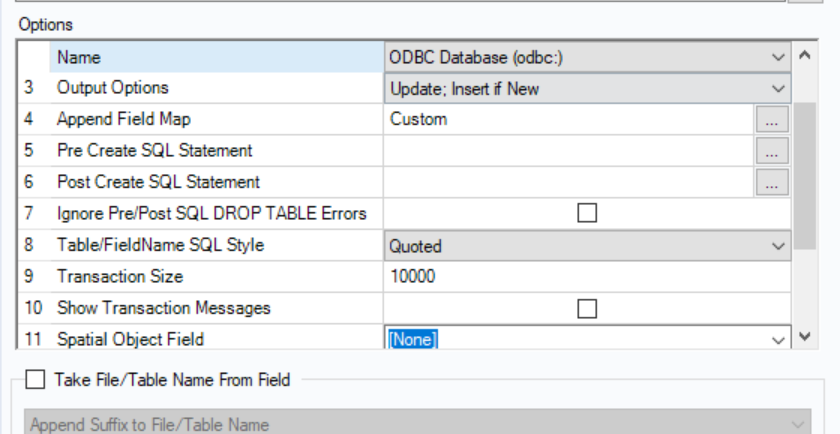Open the Table/FieldName SQL Style dropdown
840x434 pixels.
pos(587,246)
